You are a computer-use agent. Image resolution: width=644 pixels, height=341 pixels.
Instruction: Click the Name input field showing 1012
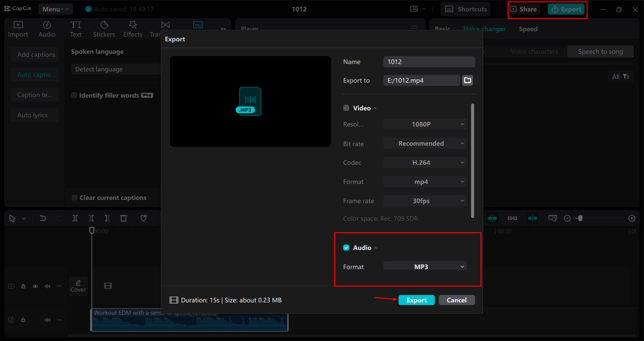tap(429, 61)
